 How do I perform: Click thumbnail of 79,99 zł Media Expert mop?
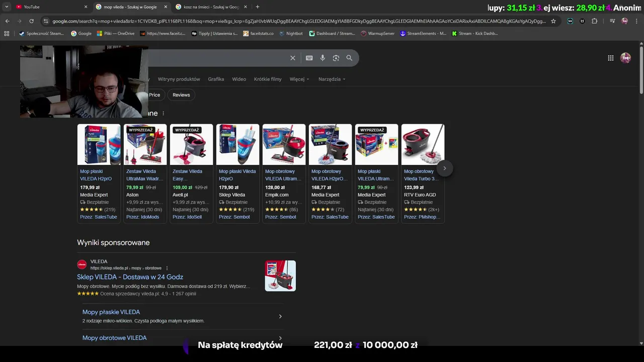[x=376, y=145]
